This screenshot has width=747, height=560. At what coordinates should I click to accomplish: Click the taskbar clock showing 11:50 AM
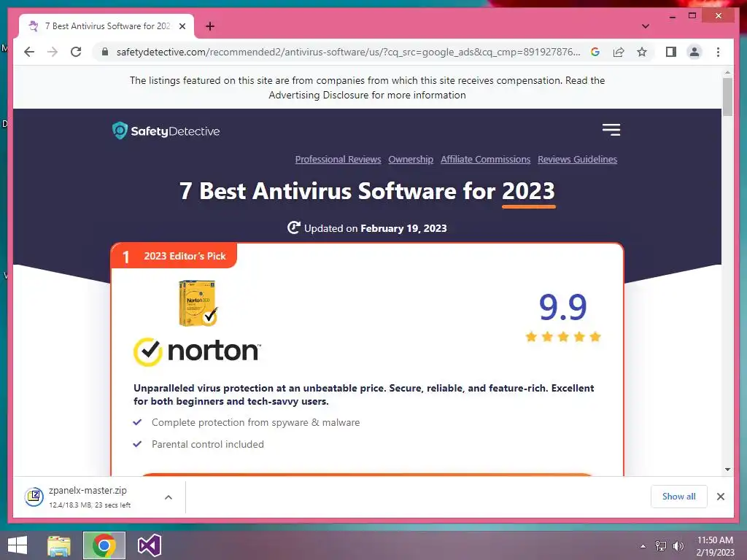(x=715, y=546)
